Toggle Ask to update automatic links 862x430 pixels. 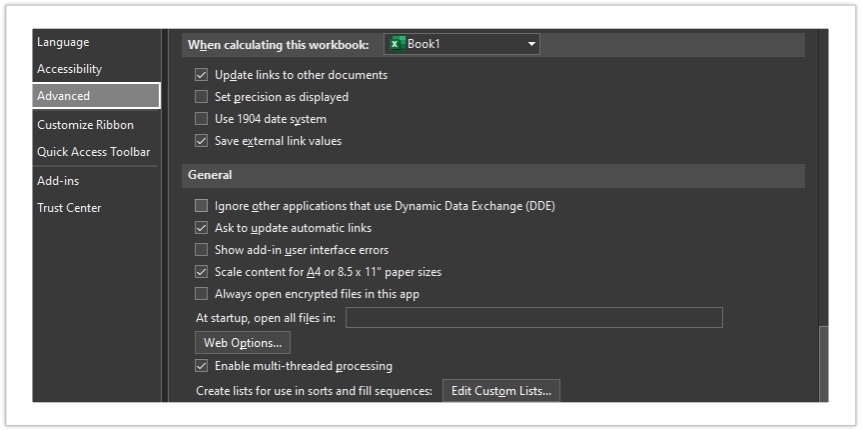coord(201,228)
